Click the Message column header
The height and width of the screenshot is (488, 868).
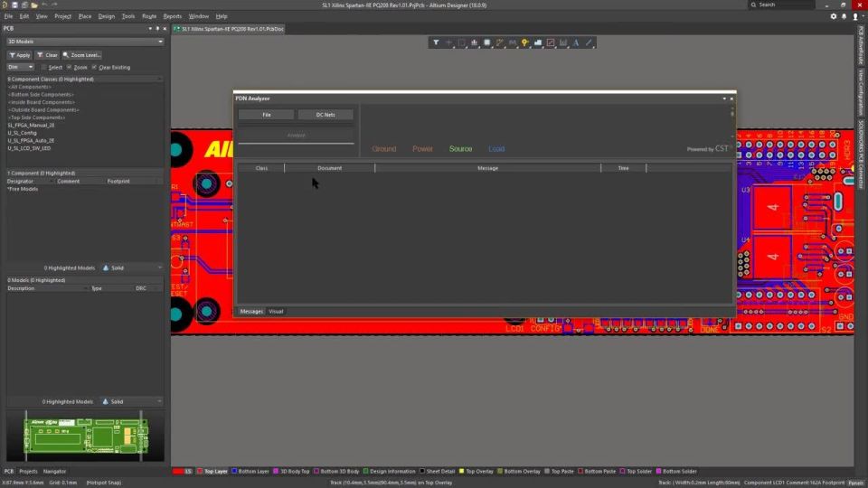[x=487, y=168]
